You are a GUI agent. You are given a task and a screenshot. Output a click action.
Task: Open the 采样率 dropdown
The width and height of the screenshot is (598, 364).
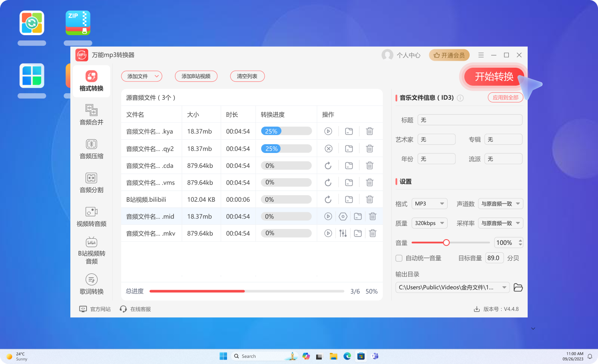[x=500, y=223]
